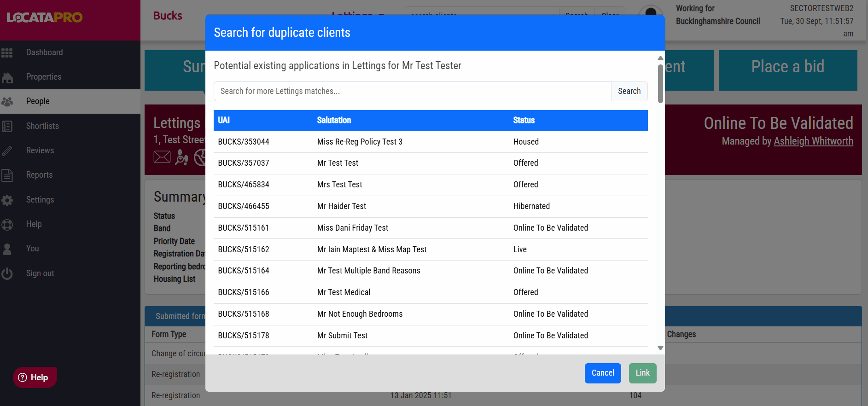Click the Reviews pencil icon

pos(7,151)
